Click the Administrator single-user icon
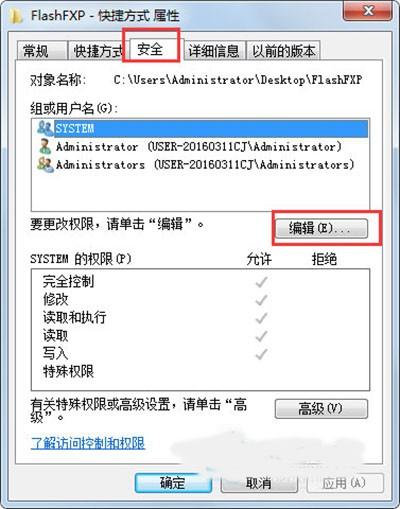Viewport: 400px width, 509px height. (45, 146)
